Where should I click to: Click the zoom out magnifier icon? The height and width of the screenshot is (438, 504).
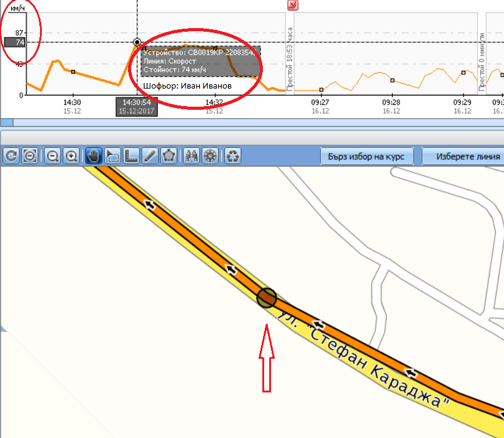click(52, 156)
